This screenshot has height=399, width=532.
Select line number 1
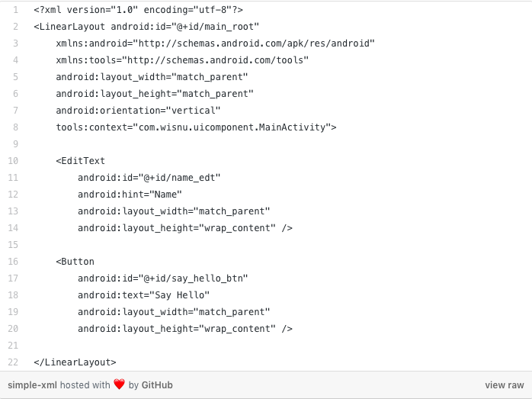pyautogui.click(x=15, y=10)
